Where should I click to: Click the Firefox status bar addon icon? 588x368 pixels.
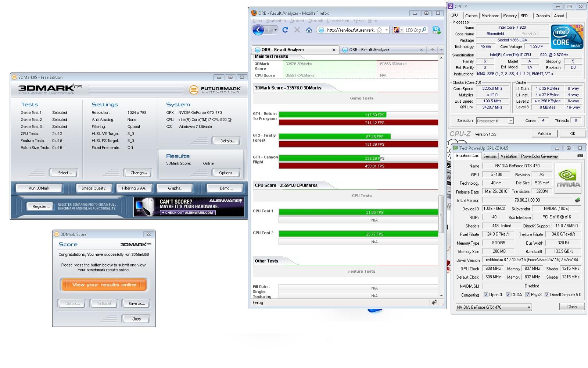(x=434, y=302)
